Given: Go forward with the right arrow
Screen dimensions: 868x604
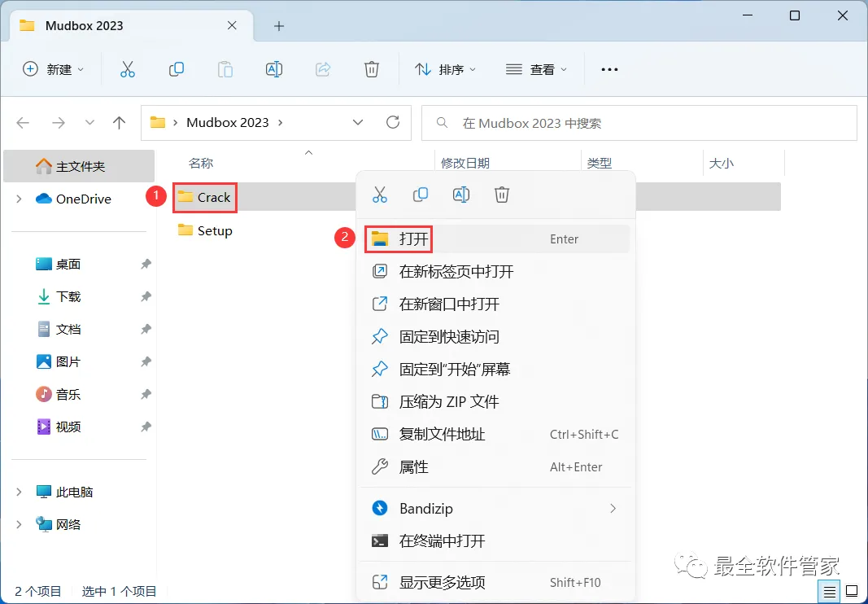Looking at the screenshot, I should tap(58, 122).
